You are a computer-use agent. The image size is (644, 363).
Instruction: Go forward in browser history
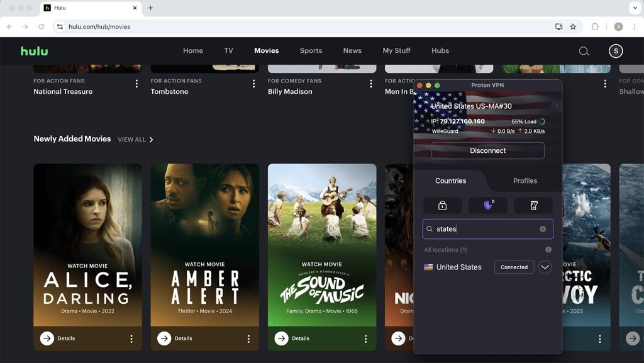tap(25, 26)
